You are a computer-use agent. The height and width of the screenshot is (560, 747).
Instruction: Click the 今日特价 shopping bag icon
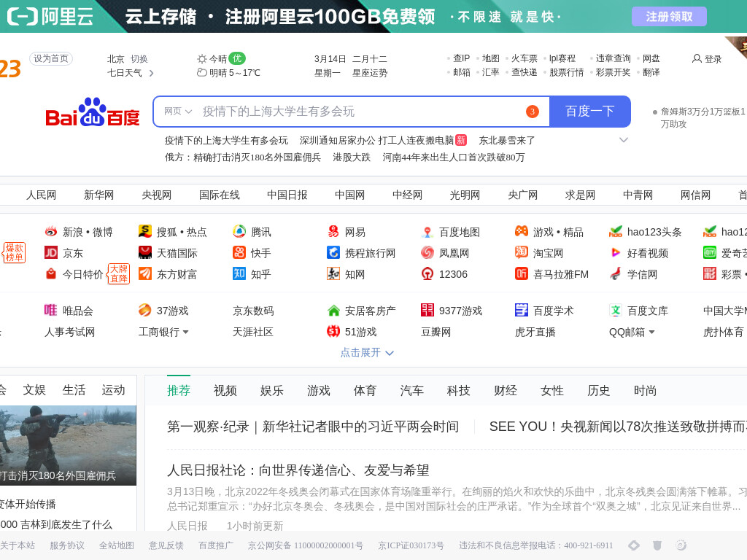click(51, 274)
